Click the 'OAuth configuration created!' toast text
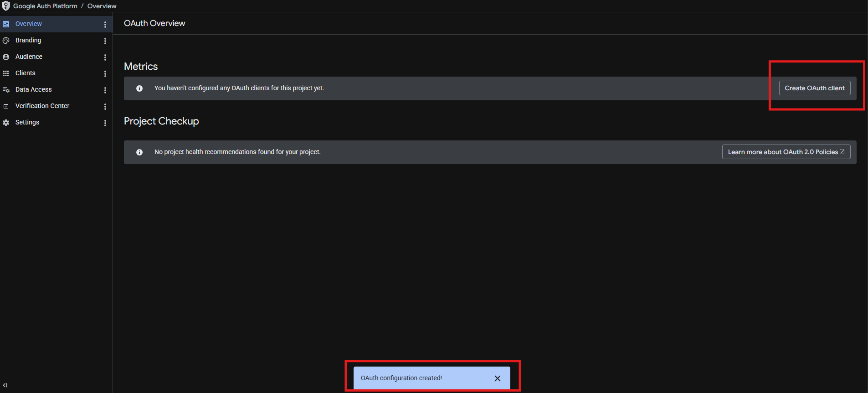This screenshot has width=868, height=393. (401, 378)
